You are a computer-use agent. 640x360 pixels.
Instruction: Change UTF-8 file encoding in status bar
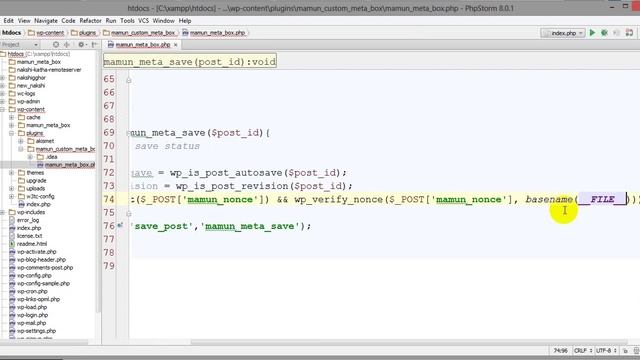(x=606, y=351)
